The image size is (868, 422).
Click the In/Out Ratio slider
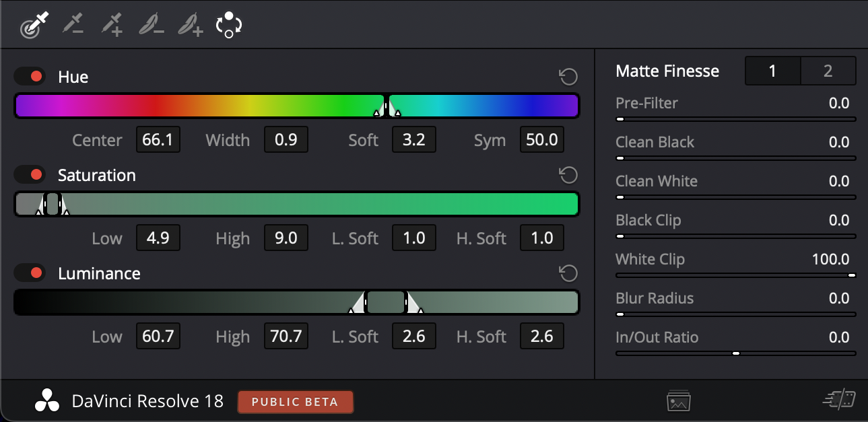click(735, 353)
